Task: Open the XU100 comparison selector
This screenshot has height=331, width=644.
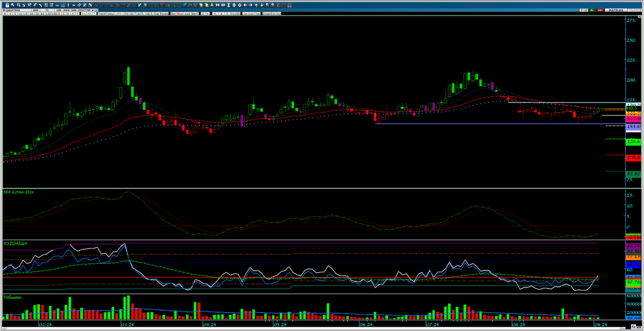Action: pos(235,13)
